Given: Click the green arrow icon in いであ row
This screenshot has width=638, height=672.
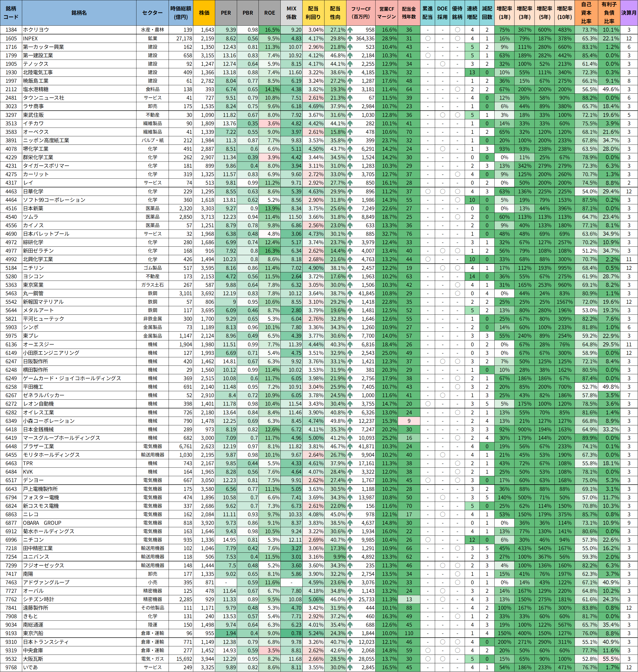Looking at the screenshot, I should [350, 667].
